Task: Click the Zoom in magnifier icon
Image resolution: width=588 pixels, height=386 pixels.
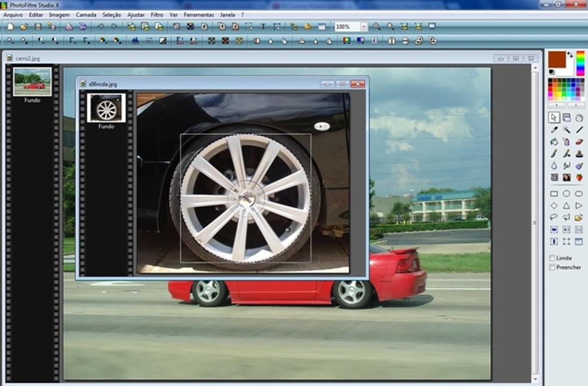Action: [377, 26]
